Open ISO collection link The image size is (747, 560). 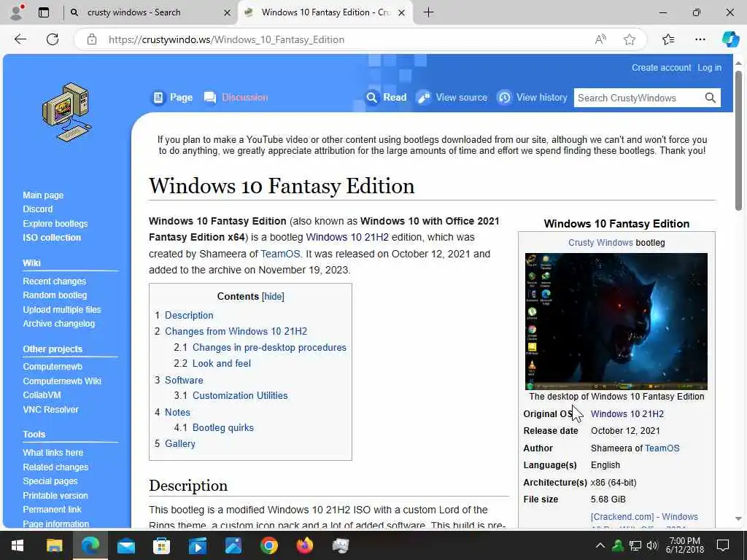click(52, 238)
